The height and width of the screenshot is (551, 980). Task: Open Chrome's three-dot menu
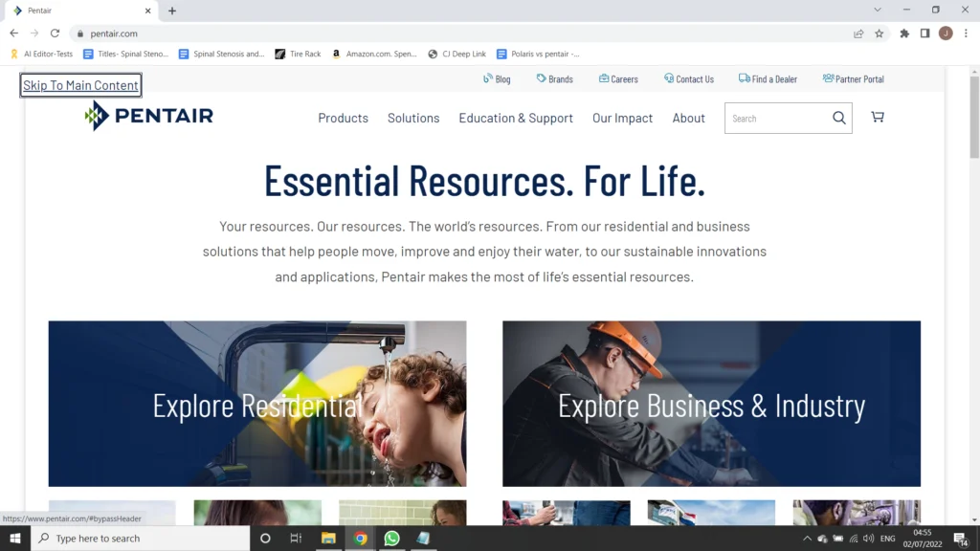click(966, 33)
